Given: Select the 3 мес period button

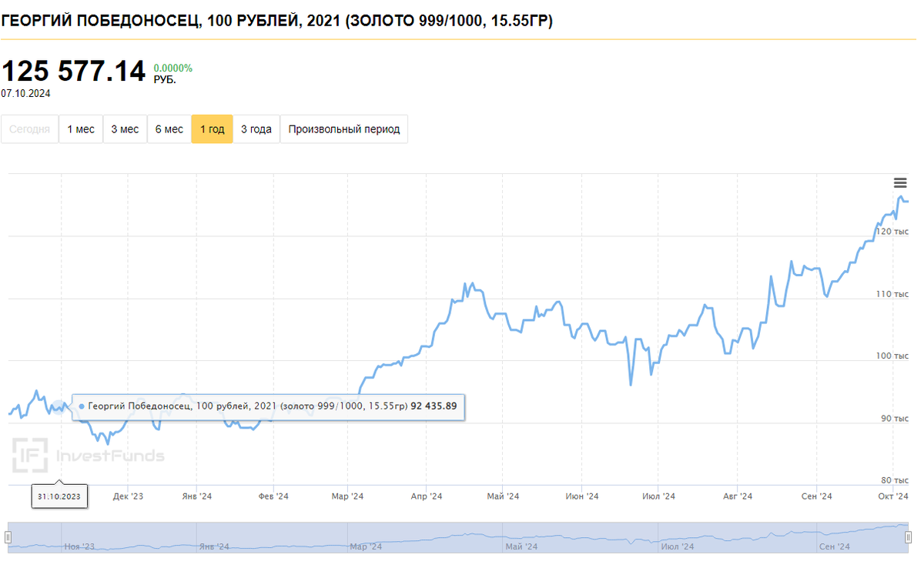Looking at the screenshot, I should click(x=124, y=129).
